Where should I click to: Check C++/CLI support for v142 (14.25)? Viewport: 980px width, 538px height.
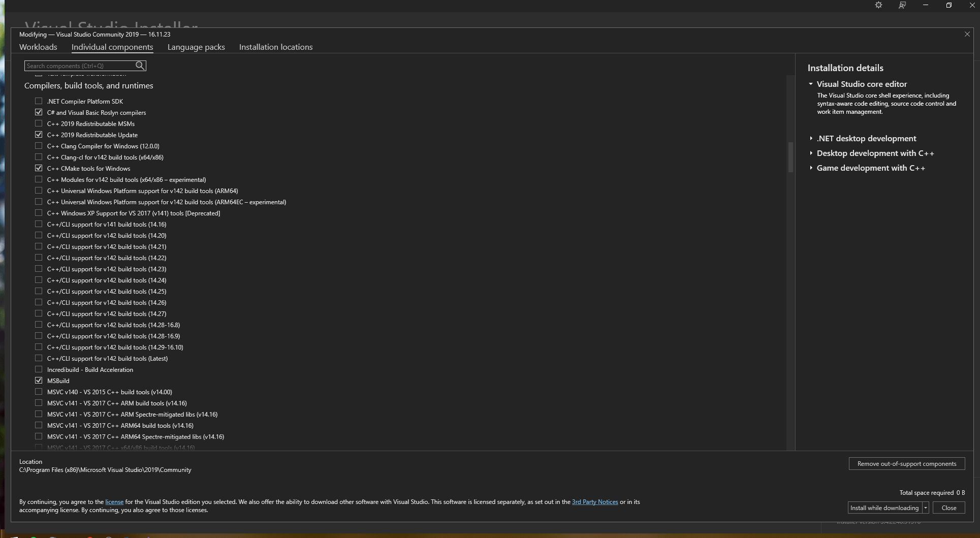[x=39, y=291]
